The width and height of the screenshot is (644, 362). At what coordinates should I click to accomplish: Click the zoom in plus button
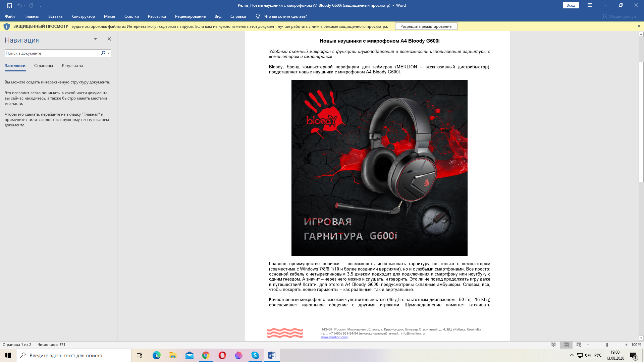[626, 345]
